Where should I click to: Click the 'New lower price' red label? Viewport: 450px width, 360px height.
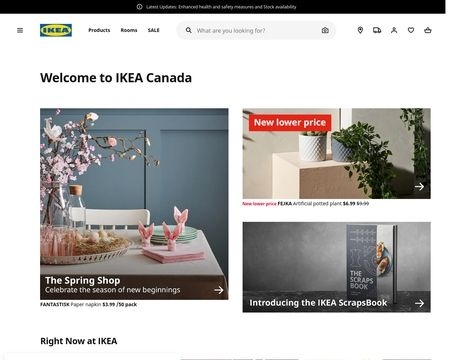point(290,123)
